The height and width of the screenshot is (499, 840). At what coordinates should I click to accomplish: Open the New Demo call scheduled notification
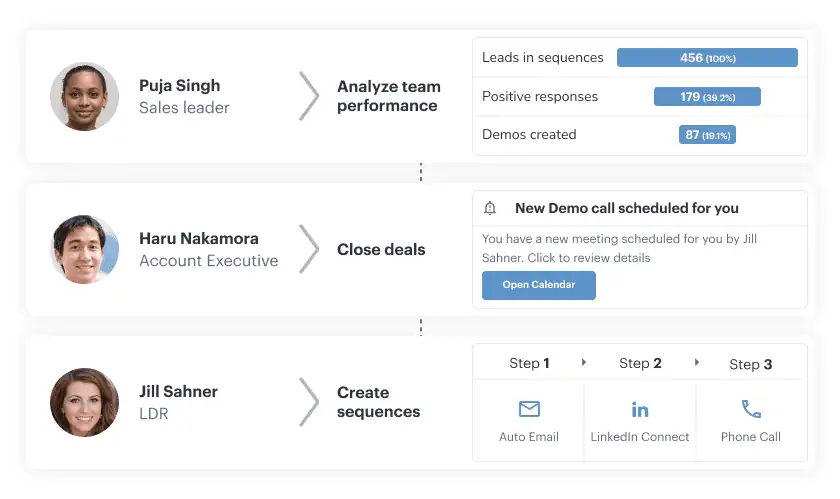[x=640, y=250]
